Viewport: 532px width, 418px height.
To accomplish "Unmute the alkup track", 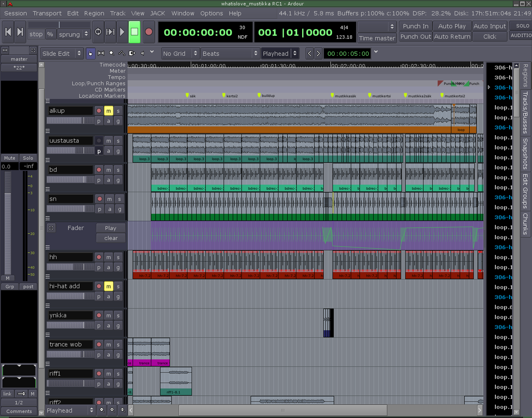I will (x=108, y=111).
